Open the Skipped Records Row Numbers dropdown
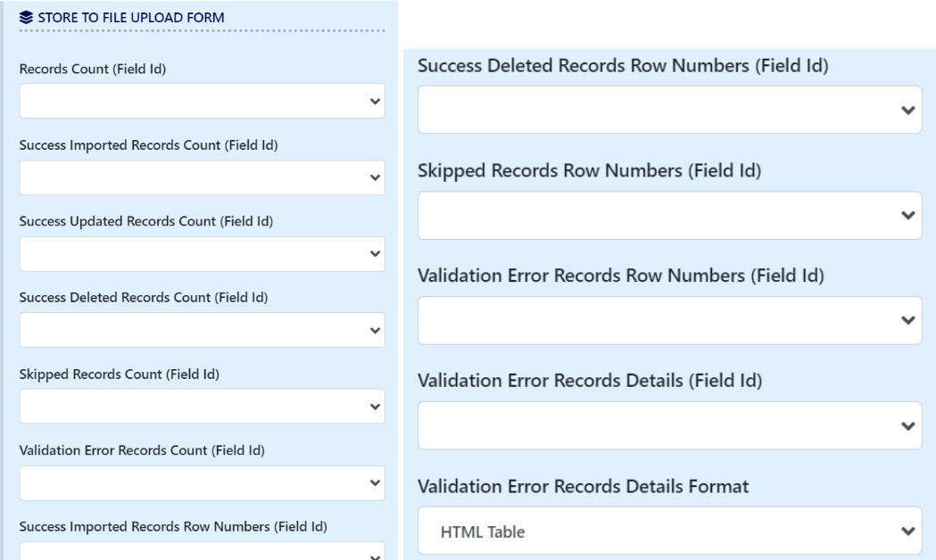Viewport: 936px width, 560px height. click(669, 215)
